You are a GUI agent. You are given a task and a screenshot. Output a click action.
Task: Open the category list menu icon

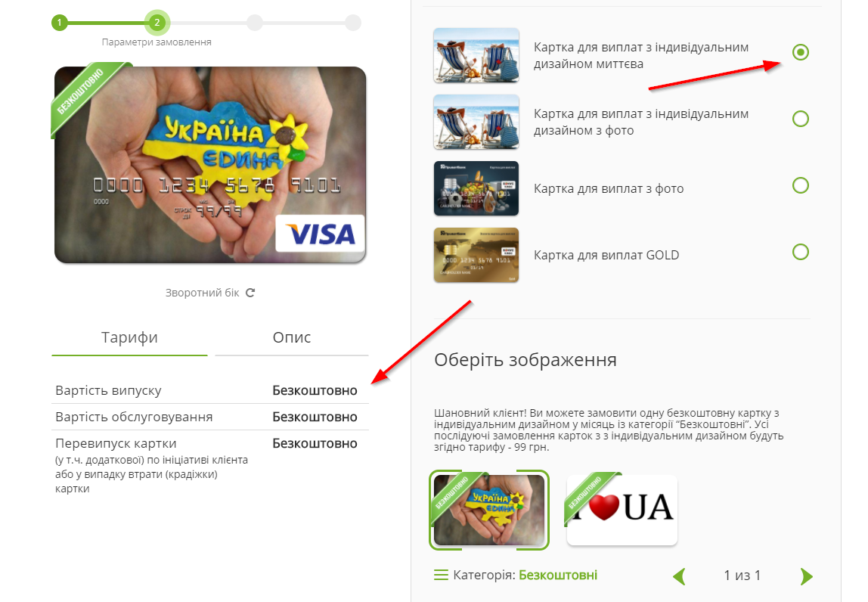pos(442,575)
